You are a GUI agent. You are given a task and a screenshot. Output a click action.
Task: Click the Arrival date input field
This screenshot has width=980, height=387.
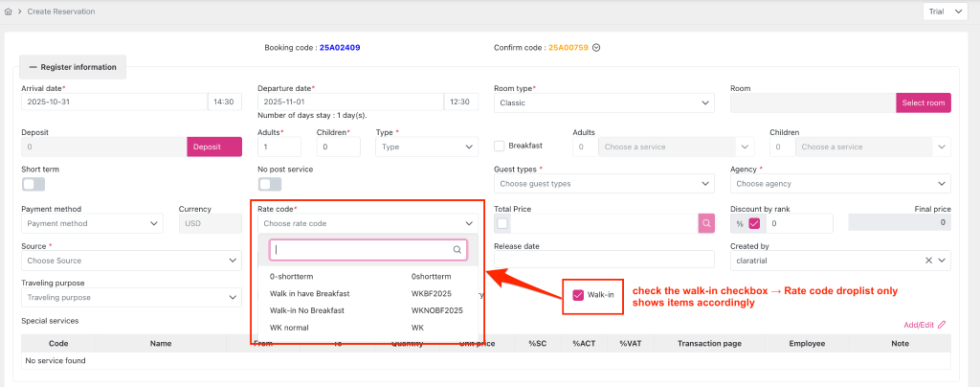coord(113,102)
